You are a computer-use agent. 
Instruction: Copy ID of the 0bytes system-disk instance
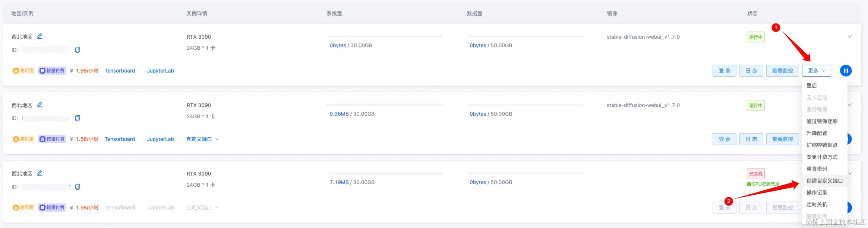[x=78, y=50]
